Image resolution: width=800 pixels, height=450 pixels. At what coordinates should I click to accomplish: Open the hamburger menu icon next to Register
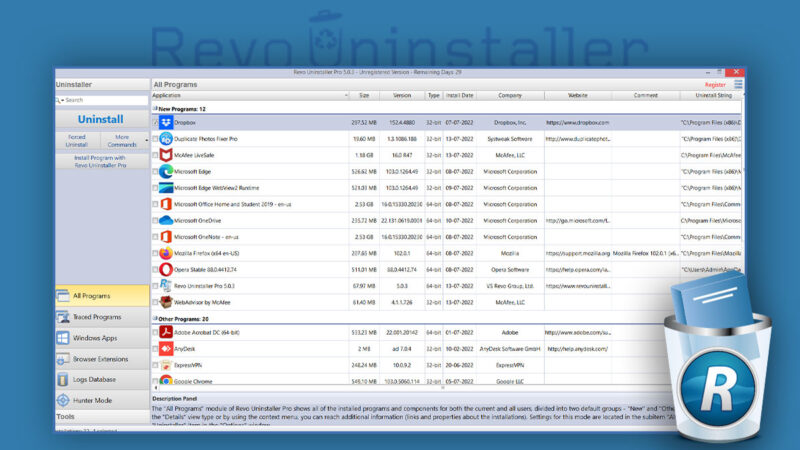(x=738, y=84)
